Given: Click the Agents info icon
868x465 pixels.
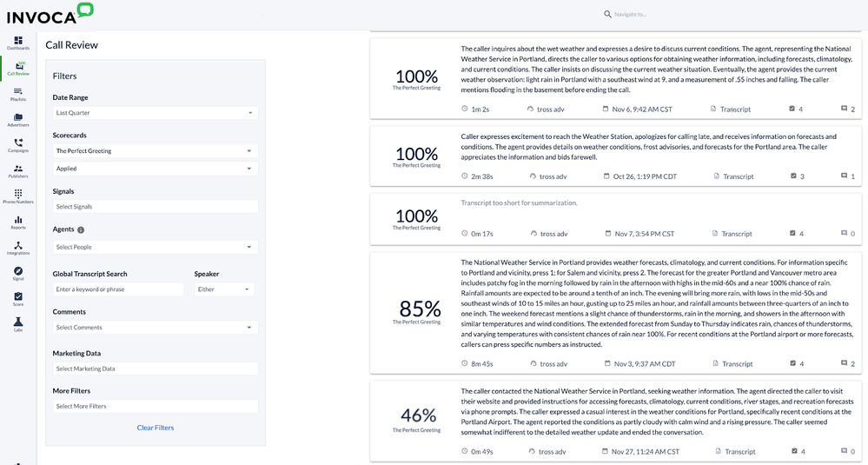Looking at the screenshot, I should click(x=81, y=229).
